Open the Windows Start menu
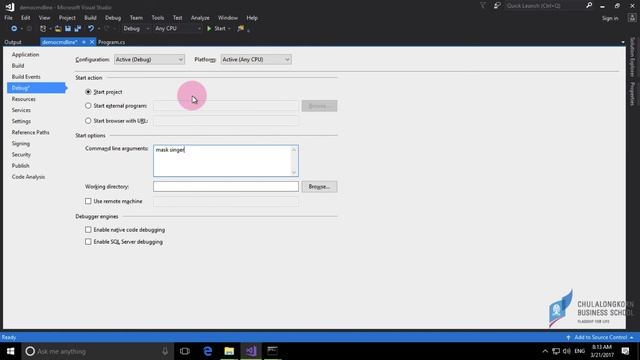Screen dimensions: 640x360 (x=10, y=351)
